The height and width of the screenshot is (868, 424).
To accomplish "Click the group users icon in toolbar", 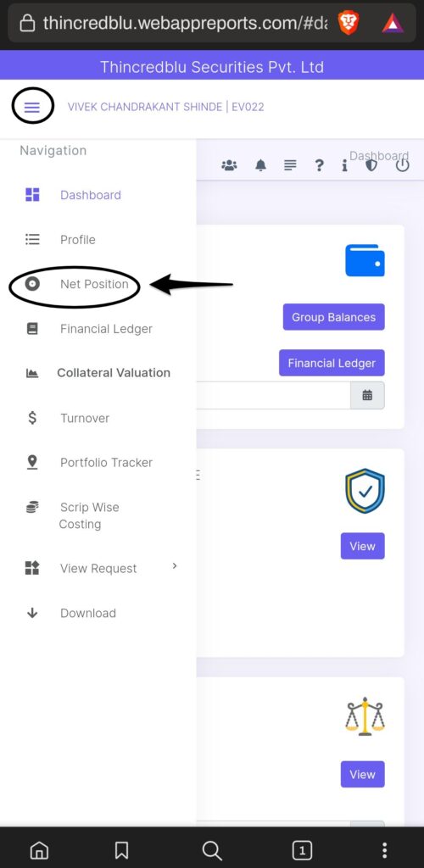I will 229,165.
